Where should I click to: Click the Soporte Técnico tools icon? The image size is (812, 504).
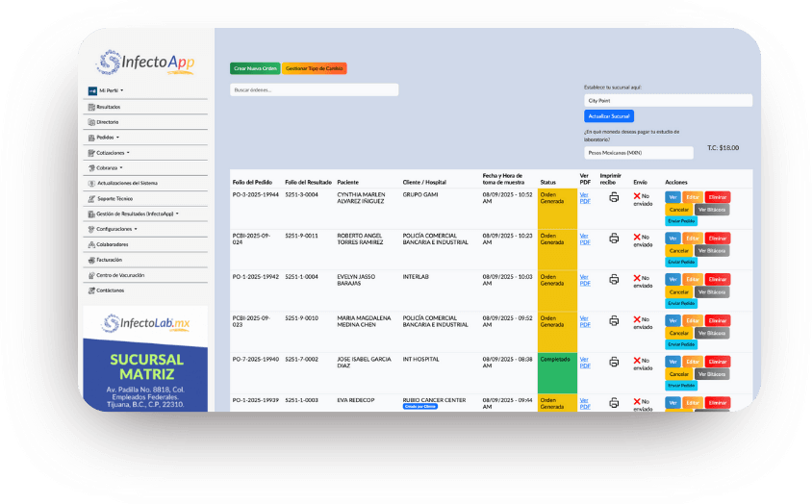(91, 198)
